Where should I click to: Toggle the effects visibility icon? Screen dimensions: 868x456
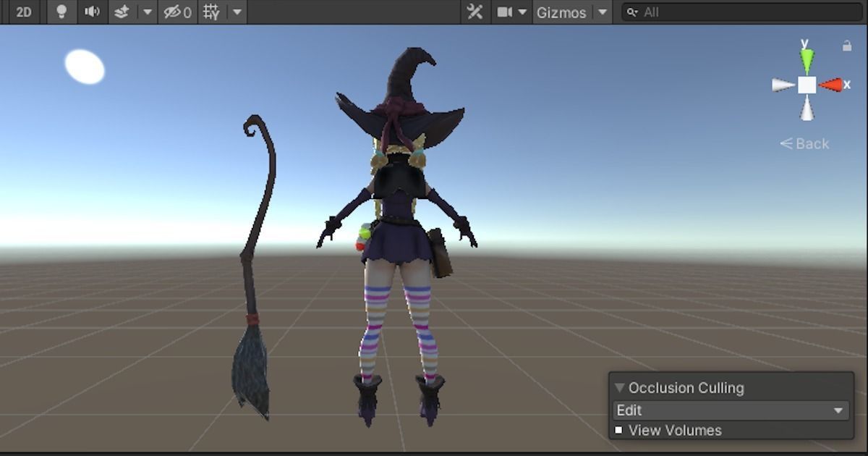tap(123, 12)
